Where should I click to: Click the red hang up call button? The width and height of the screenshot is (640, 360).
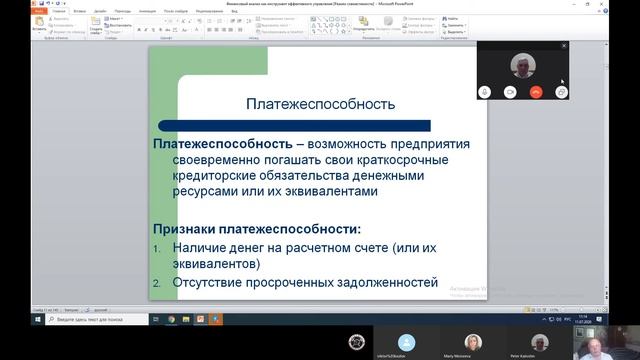point(536,92)
